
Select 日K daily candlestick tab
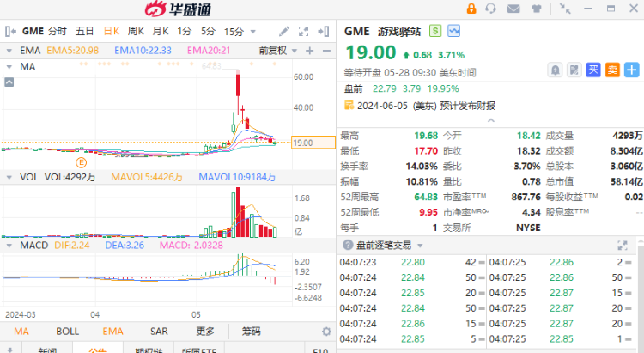pos(111,31)
